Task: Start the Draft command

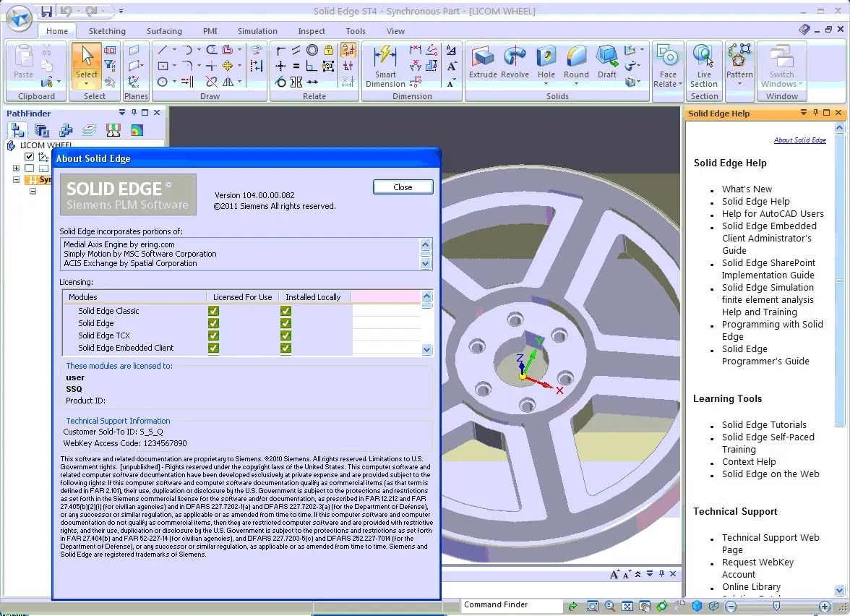Action: 606,62
